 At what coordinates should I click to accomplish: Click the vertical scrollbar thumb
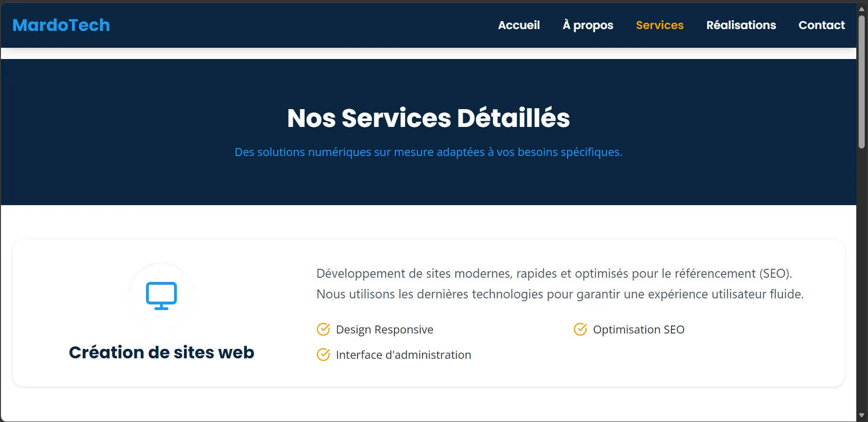[x=862, y=82]
